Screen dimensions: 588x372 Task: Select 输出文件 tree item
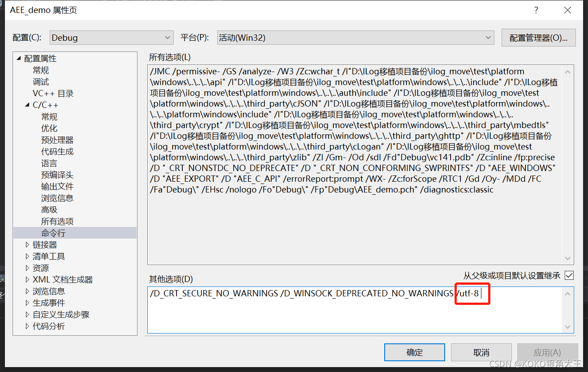57,187
